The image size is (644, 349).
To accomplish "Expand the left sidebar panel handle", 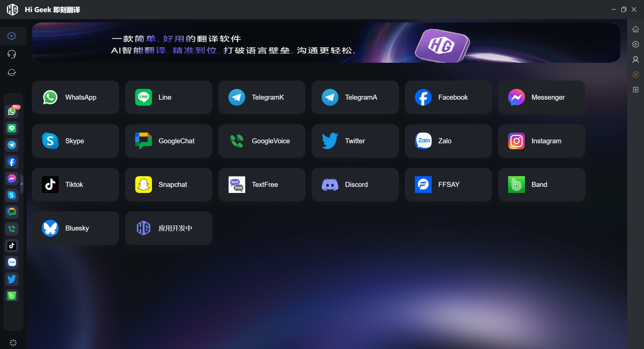I will pyautogui.click(x=22, y=184).
